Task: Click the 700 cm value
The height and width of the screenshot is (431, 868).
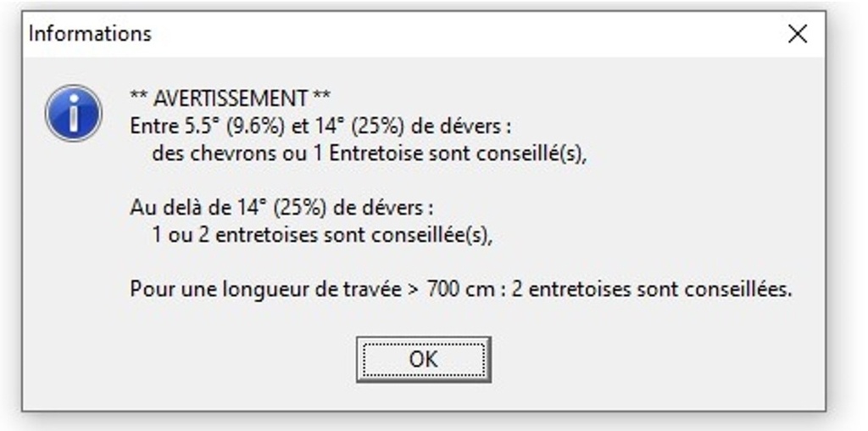Action: tap(460, 289)
